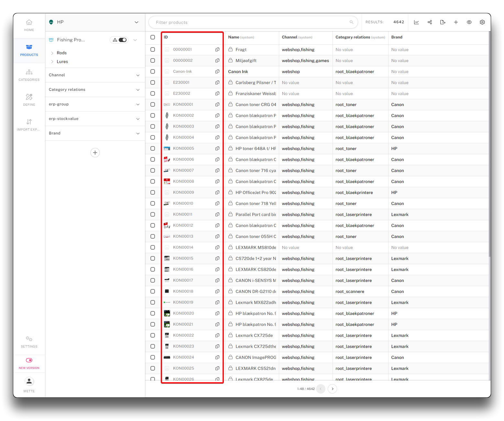Click the add filter plus button
This screenshot has height=421, width=504.
(95, 153)
